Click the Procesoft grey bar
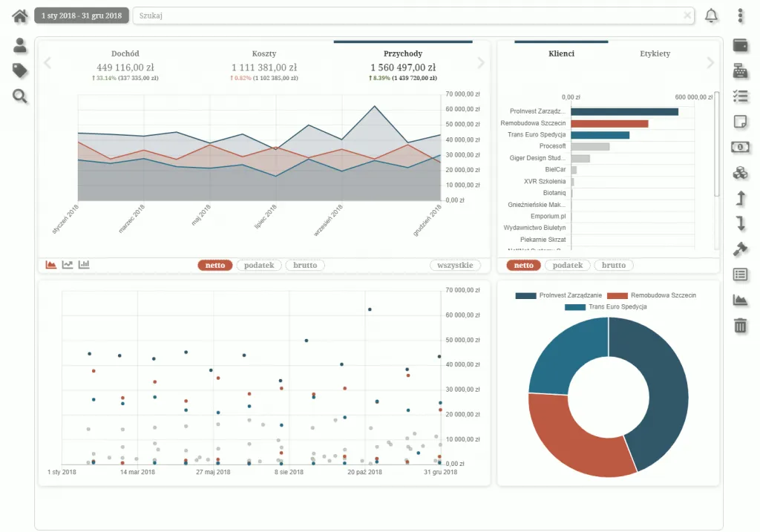 [590, 146]
